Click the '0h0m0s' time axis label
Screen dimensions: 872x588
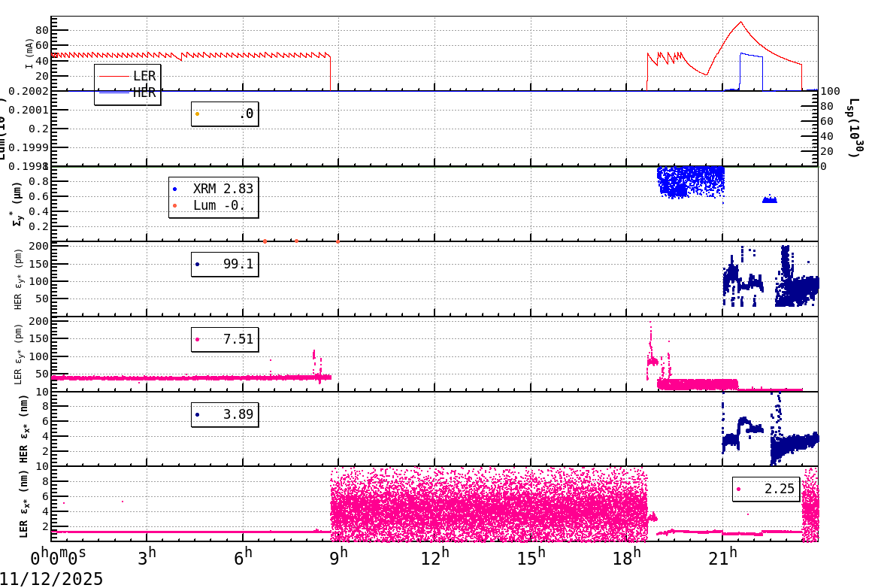(x=58, y=557)
